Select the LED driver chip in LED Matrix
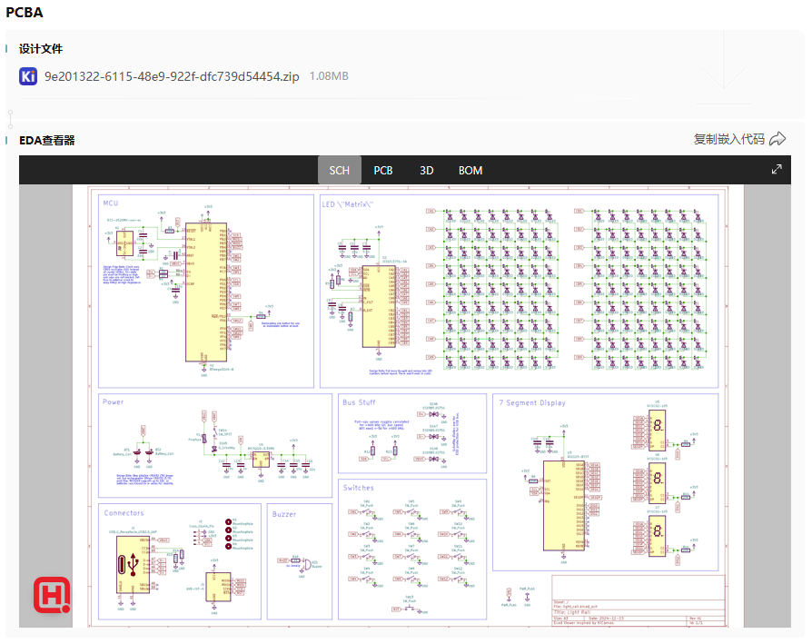 point(379,306)
